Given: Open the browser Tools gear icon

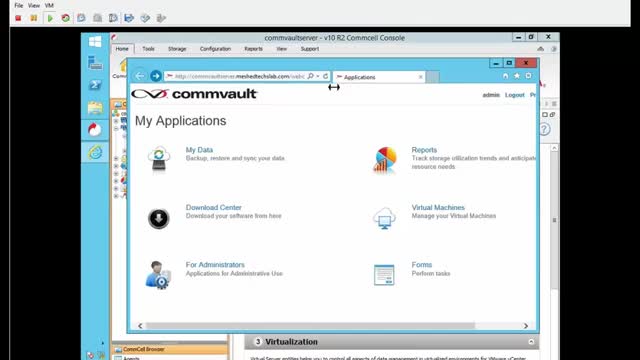Looking at the screenshot, I should (x=528, y=76).
